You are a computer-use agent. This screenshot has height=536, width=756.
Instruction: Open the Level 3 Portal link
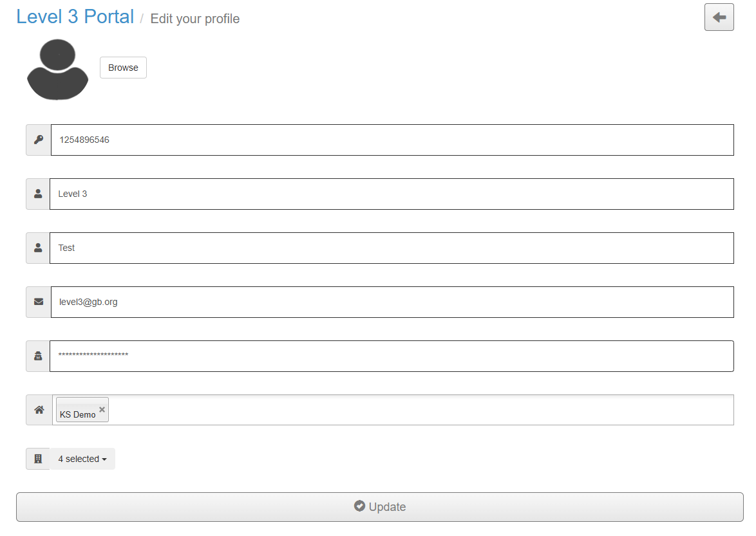[x=75, y=17]
